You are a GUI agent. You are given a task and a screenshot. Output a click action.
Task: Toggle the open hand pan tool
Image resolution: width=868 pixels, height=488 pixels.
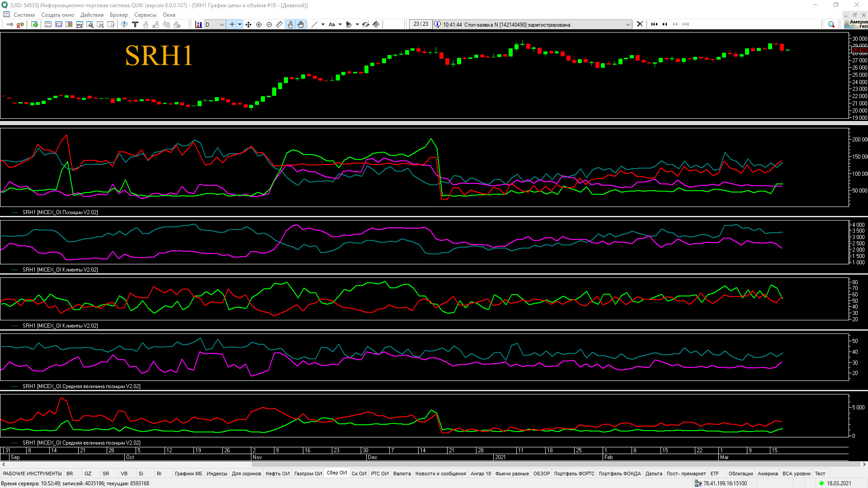(x=301, y=24)
